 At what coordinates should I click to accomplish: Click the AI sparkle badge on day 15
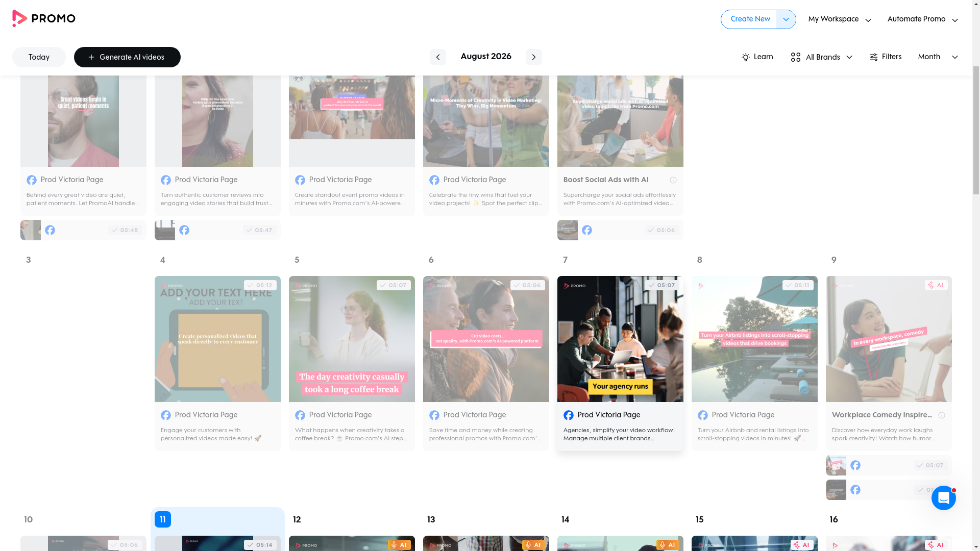(x=802, y=545)
